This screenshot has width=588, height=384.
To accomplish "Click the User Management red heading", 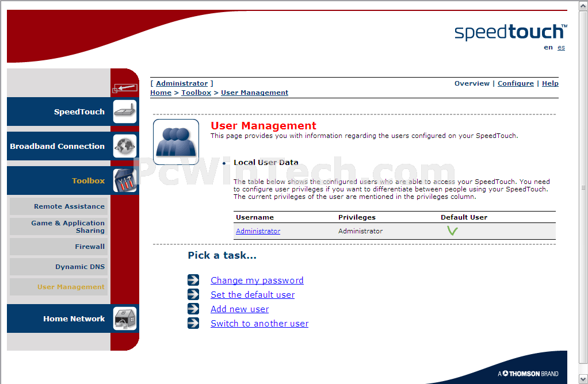I will 264,125.
